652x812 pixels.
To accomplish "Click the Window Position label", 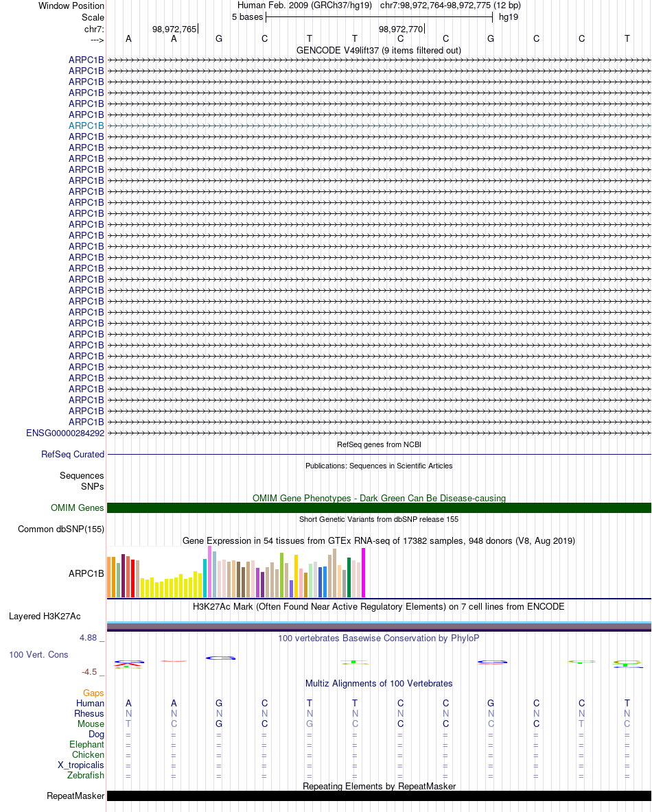I will coord(71,5).
